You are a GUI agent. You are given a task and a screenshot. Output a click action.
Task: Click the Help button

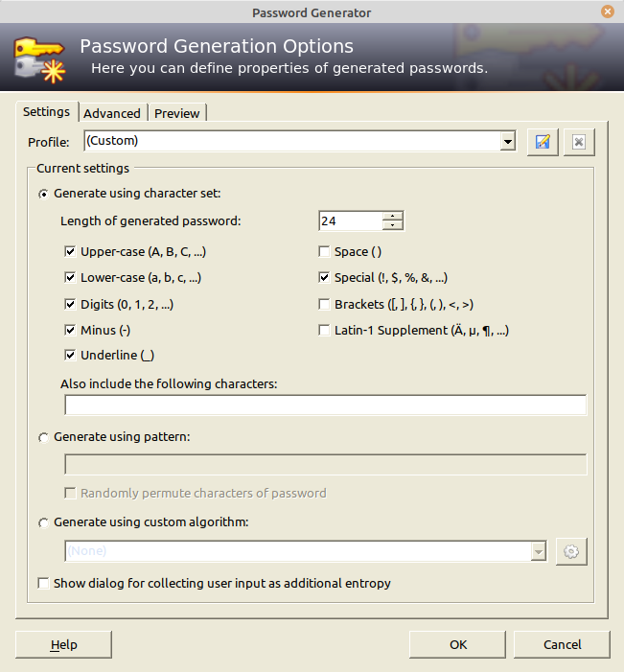pos(63,644)
